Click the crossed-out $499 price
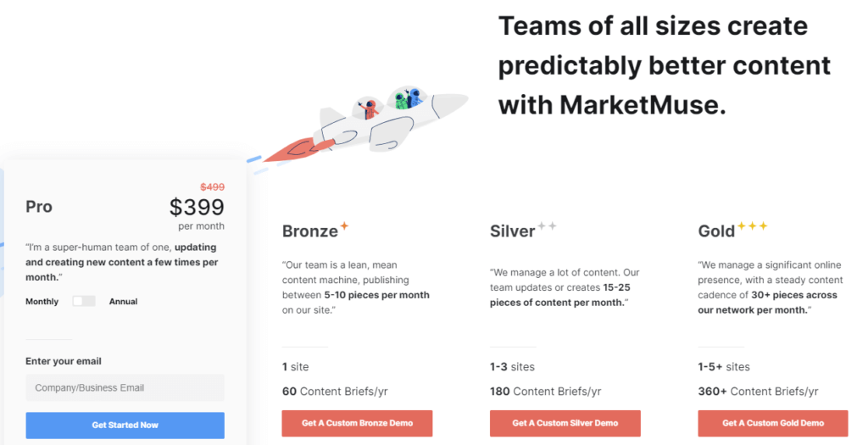 pyautogui.click(x=212, y=187)
